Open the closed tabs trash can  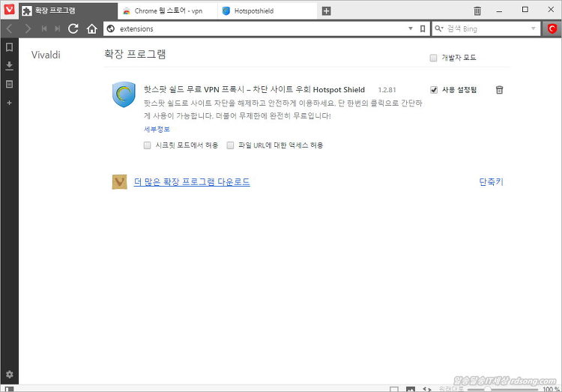(477, 10)
